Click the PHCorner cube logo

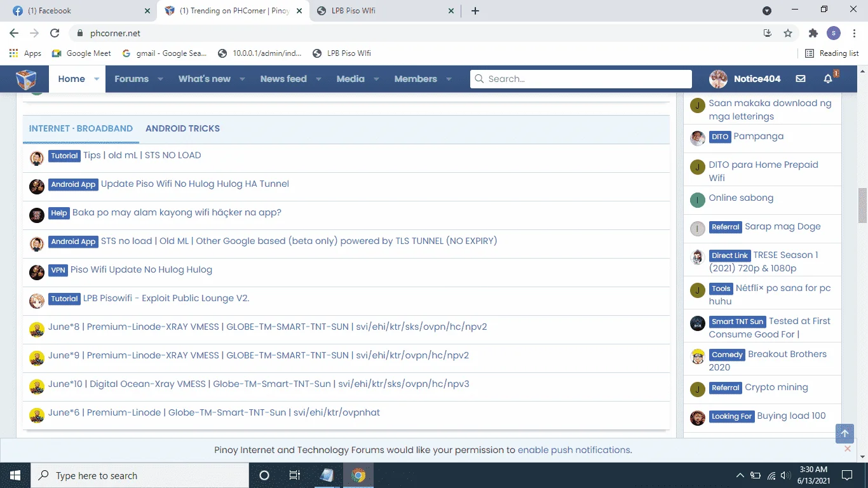[x=26, y=79]
